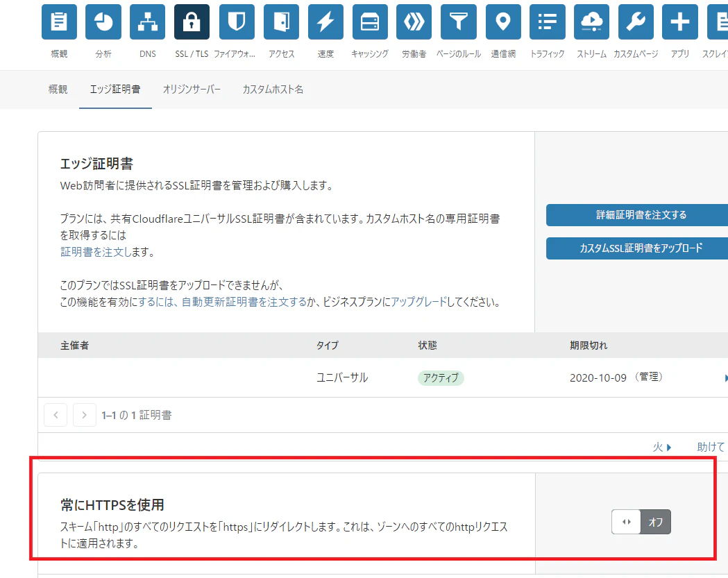Switch to the エッジ証明書 sub-tab
Image resolution: width=728 pixels, height=578 pixels.
tap(115, 89)
